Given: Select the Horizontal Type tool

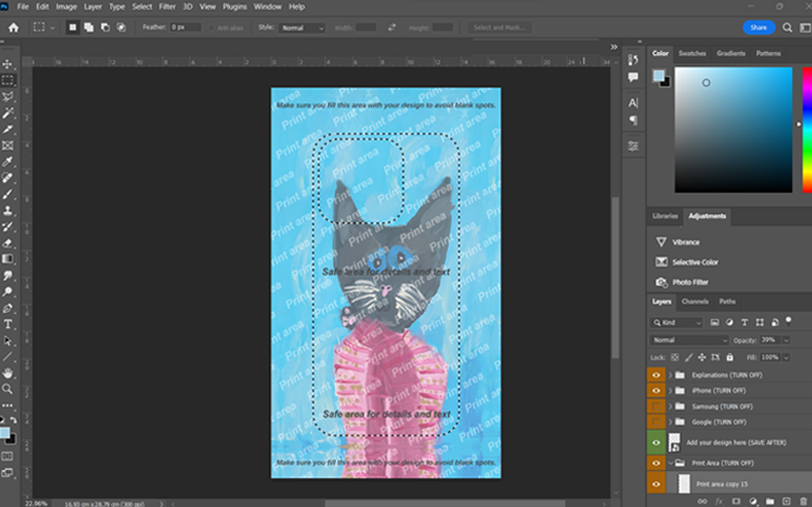Looking at the screenshot, I should click(x=8, y=324).
